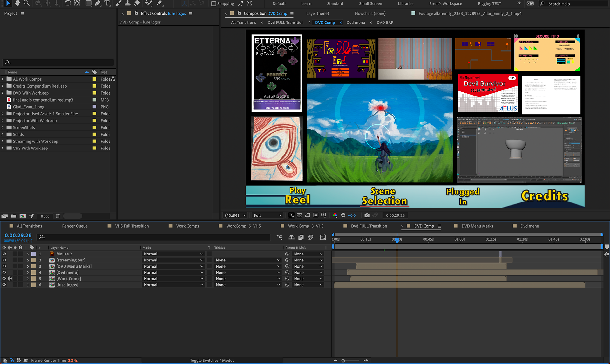Viewport: 610px width, 364px height.
Task: Click the Frame Blending icon in timeline
Action: (x=301, y=237)
